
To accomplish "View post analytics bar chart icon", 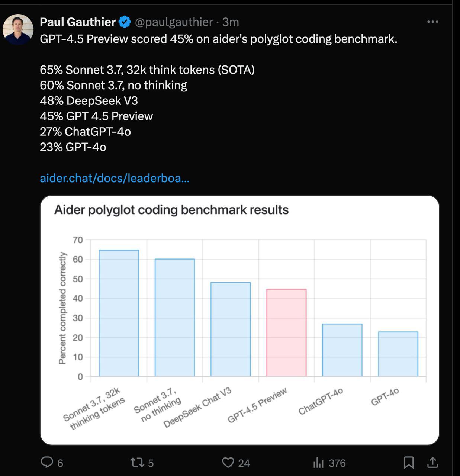I will [318, 463].
